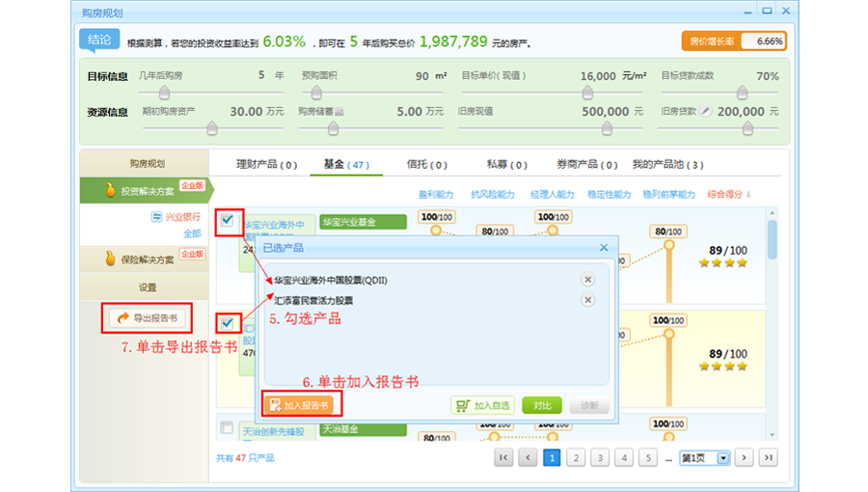Click the edit pencil icon beside 旧房贷款
This screenshot has height=492, width=868.
pyautogui.click(x=706, y=111)
